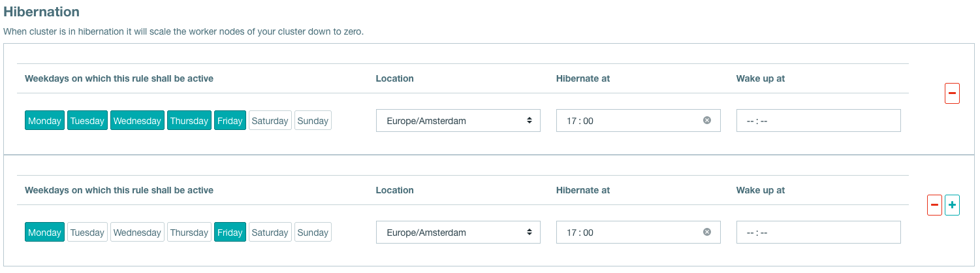
Task: Enable Saturday in the first rule
Action: 270,121
